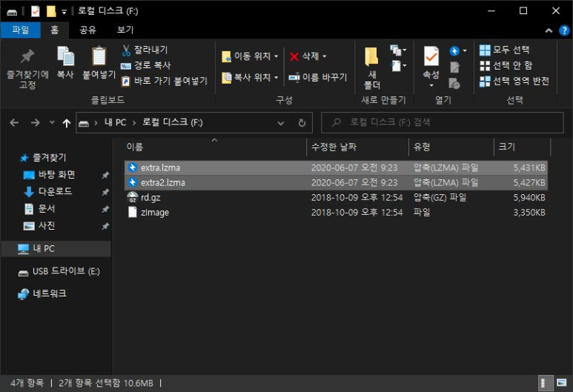Image resolution: width=573 pixels, height=392 pixels.
Task: Click the history icon in 열기 group
Action: (454, 84)
